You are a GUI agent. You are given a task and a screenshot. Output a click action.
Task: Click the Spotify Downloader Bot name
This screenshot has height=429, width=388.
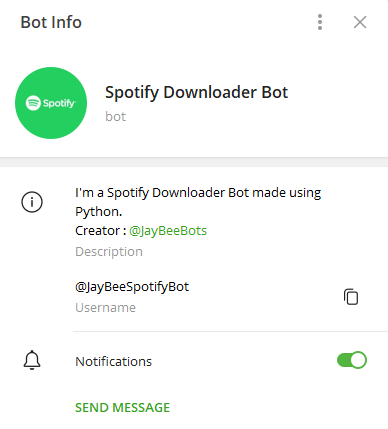tap(196, 92)
